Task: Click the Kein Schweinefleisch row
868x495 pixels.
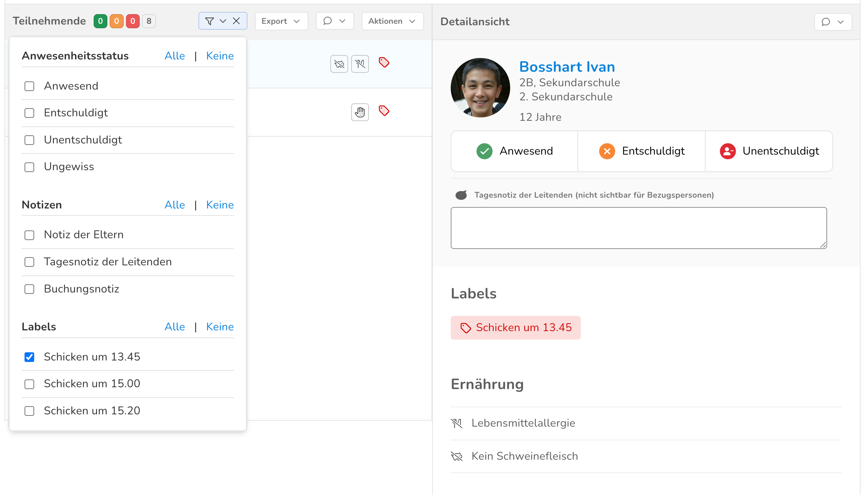Action: [x=646, y=456]
